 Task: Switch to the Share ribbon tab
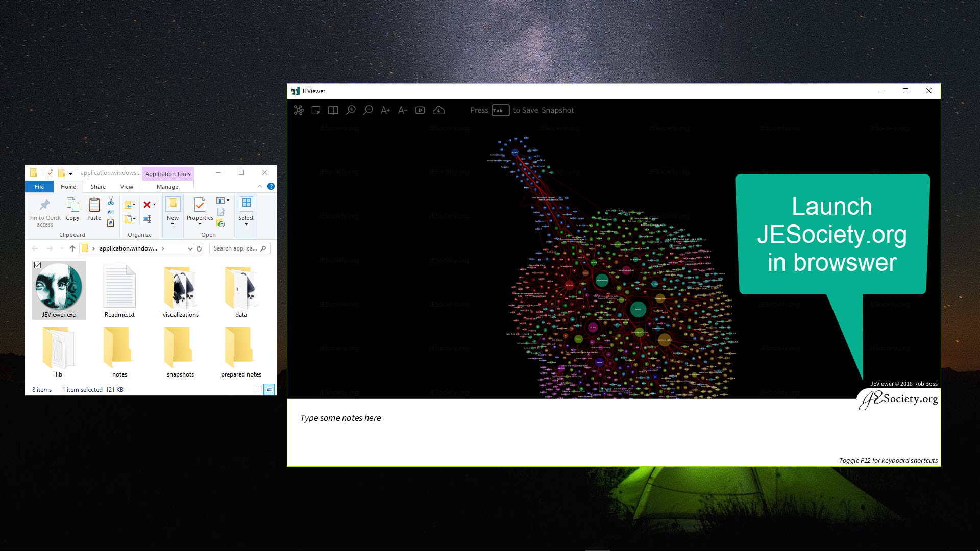click(98, 187)
